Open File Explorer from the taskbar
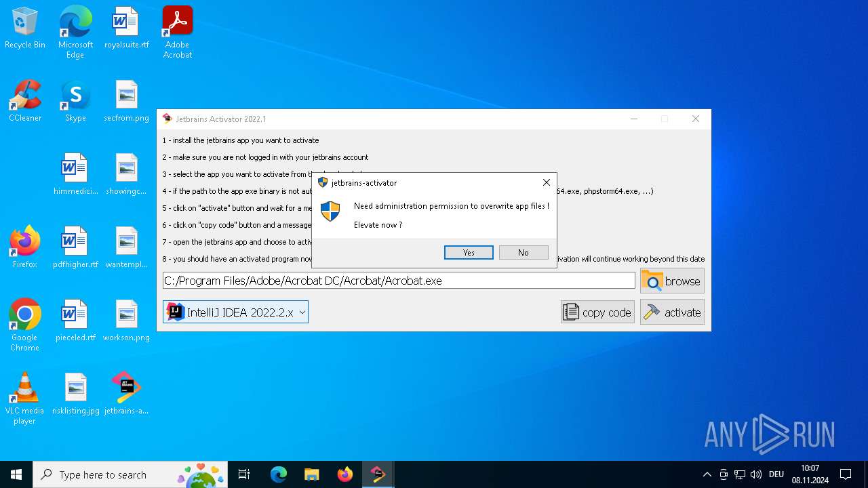 (312, 474)
